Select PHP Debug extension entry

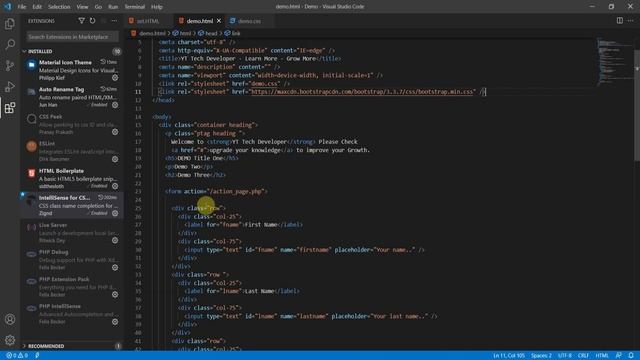click(x=72, y=260)
